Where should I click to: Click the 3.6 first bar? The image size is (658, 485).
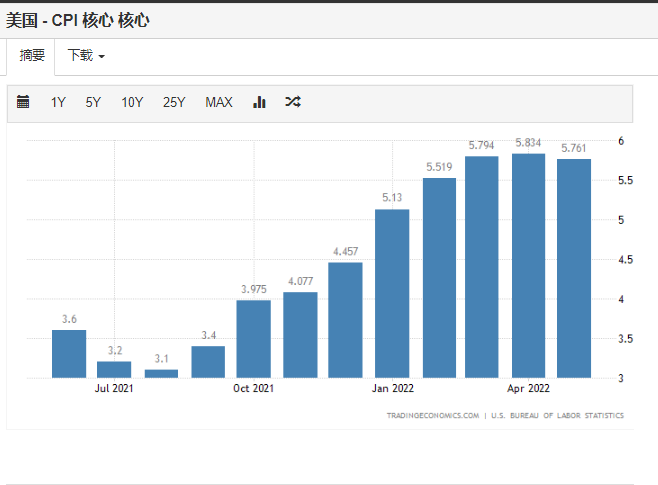[x=69, y=354]
